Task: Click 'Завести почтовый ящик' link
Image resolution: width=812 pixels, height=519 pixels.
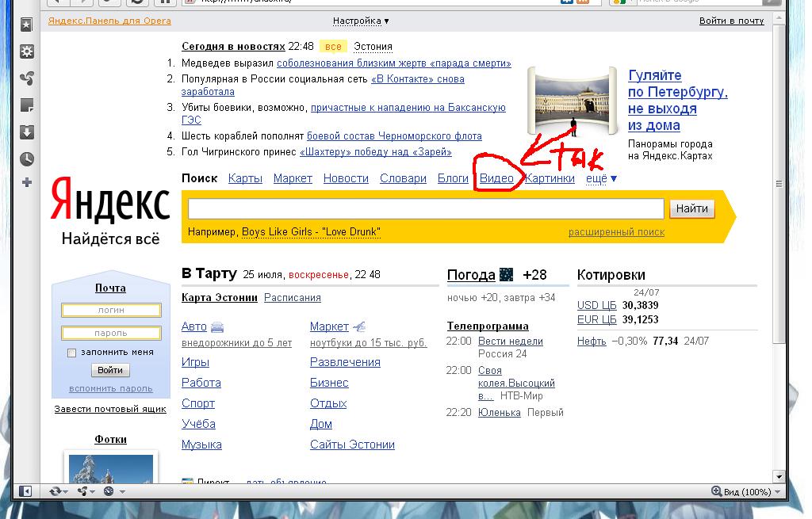Action: coord(110,409)
